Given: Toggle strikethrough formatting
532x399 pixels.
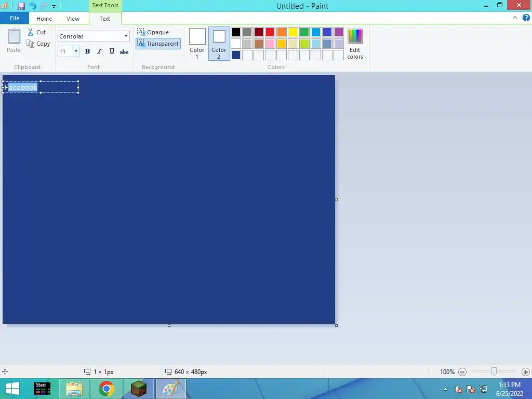Looking at the screenshot, I should 124,51.
